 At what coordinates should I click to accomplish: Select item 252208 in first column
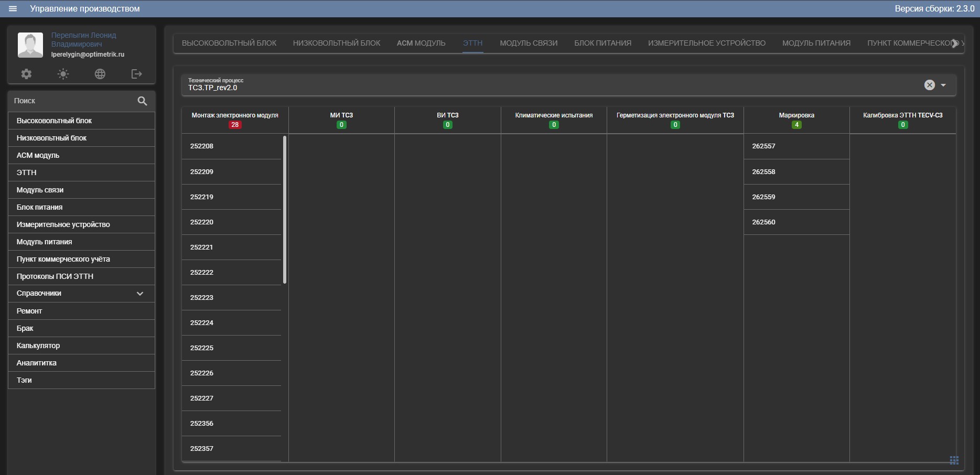(231, 146)
